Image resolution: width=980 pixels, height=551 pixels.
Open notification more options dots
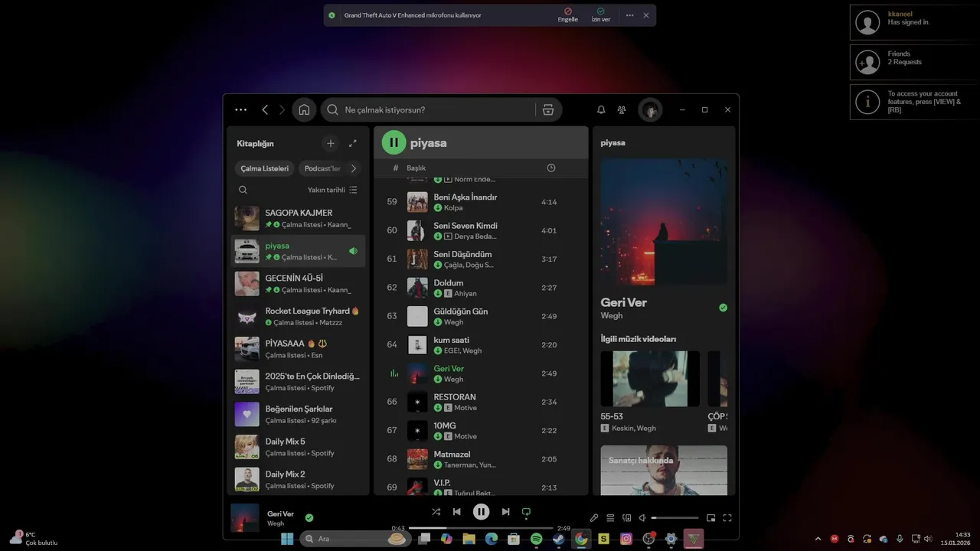tap(629, 15)
